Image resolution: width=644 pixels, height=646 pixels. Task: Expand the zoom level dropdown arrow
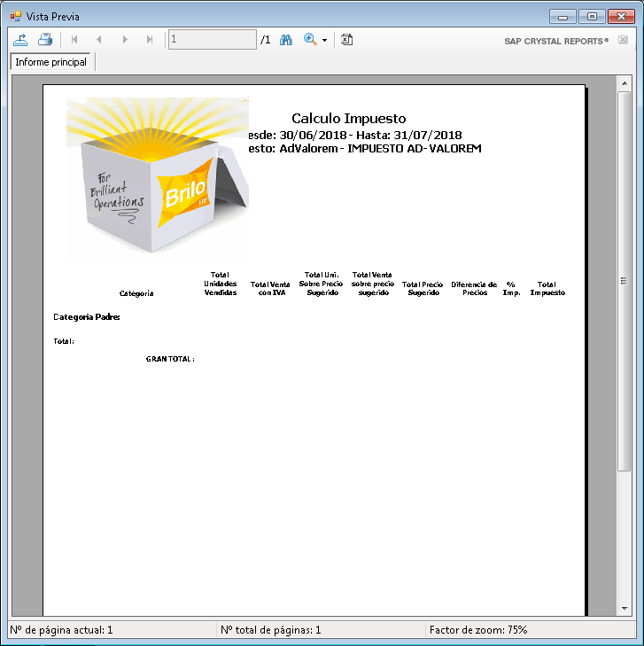pos(324,41)
